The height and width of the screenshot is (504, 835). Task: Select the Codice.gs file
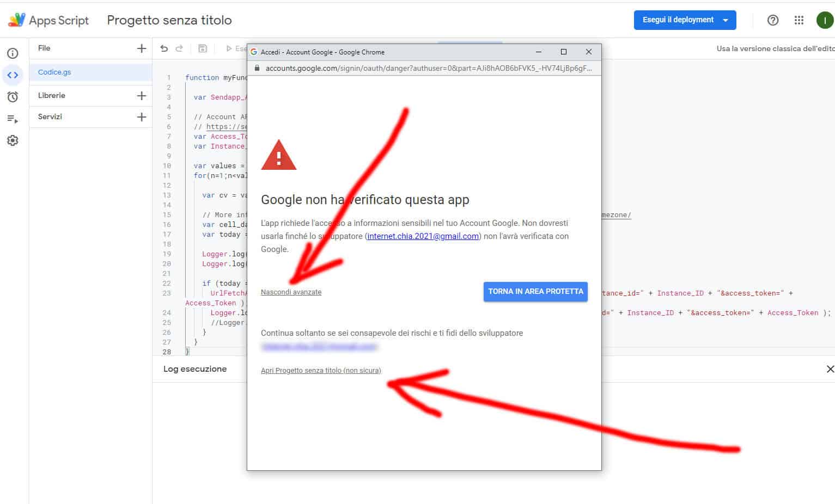point(54,72)
